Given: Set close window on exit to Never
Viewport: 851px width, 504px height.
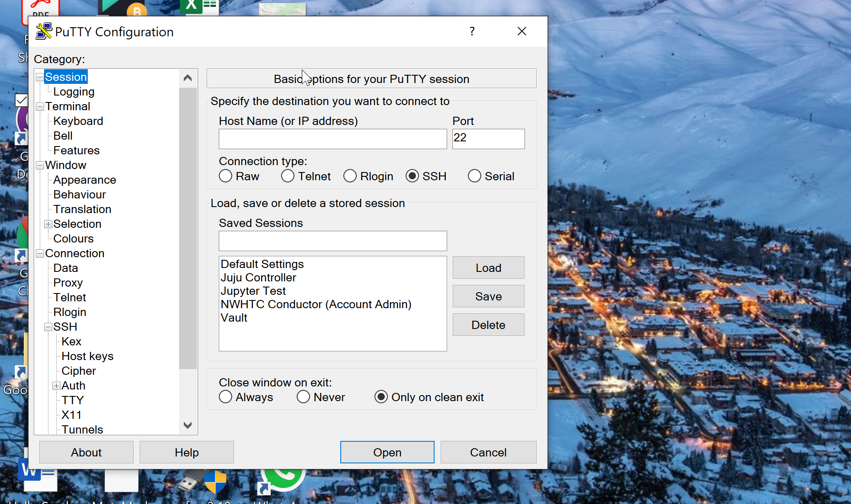Looking at the screenshot, I should point(303,397).
